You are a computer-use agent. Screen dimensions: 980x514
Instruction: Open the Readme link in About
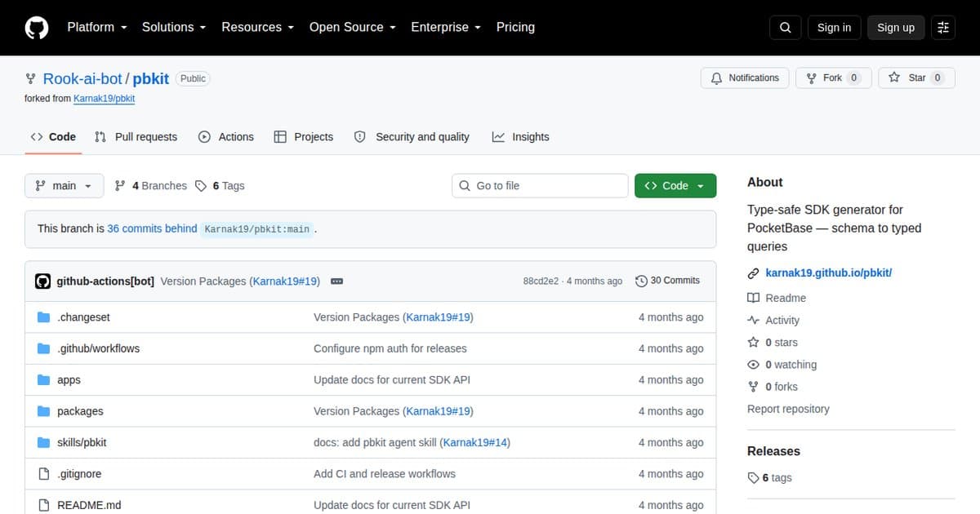(x=777, y=299)
